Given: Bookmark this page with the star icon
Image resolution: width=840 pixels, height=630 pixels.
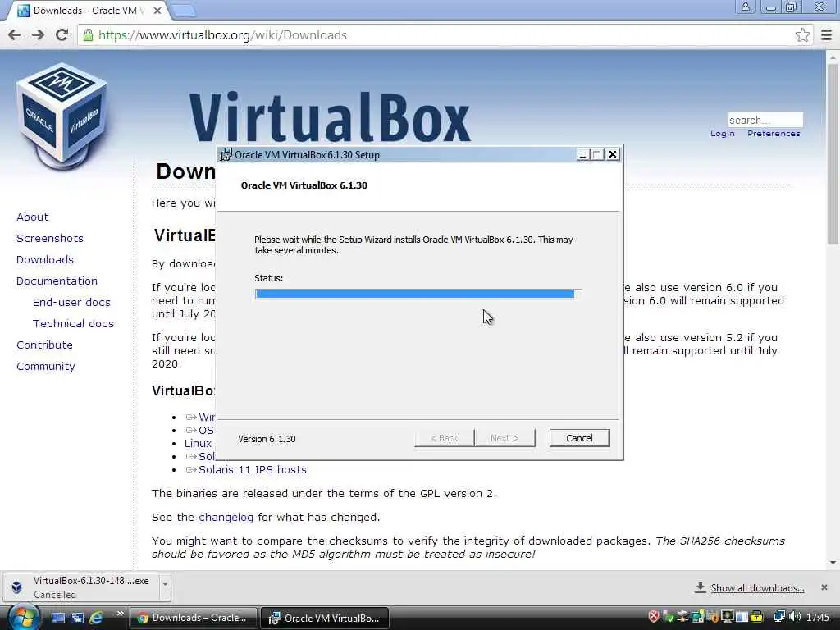Looking at the screenshot, I should [x=802, y=35].
